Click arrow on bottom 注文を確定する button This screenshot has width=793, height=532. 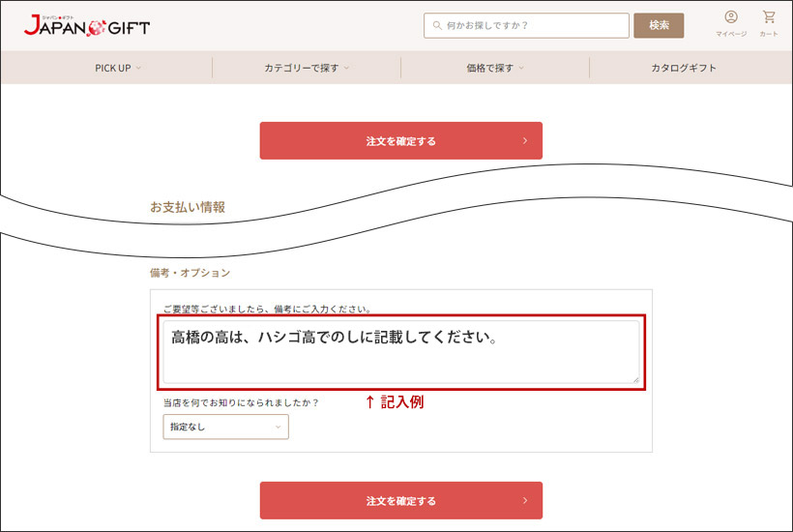(x=525, y=501)
